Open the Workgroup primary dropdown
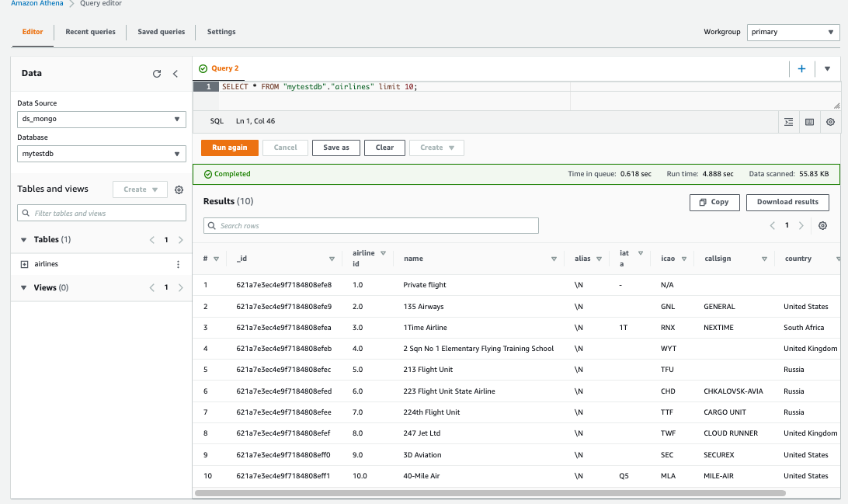 [x=791, y=33]
